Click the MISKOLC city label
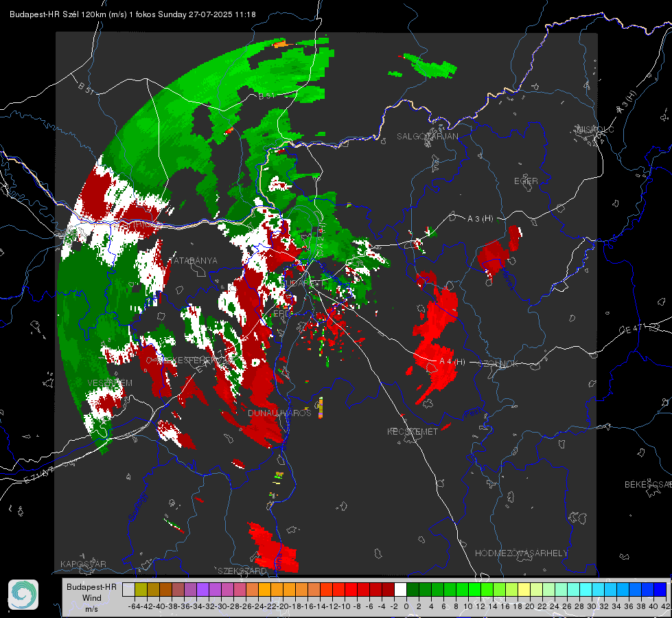The width and height of the screenshot is (672, 618). tap(595, 129)
